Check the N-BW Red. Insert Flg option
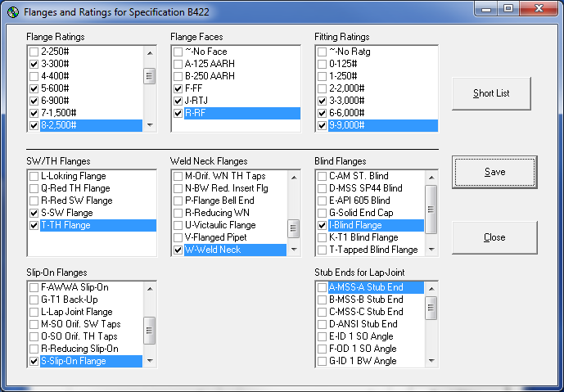The height and width of the screenshot is (392, 564). (x=178, y=188)
